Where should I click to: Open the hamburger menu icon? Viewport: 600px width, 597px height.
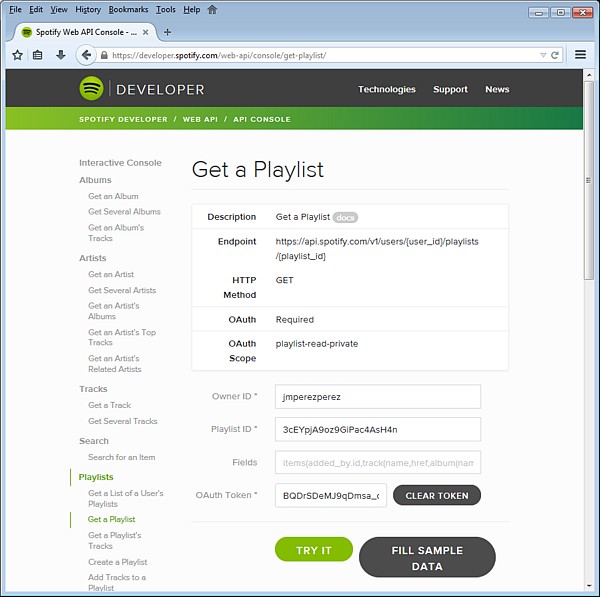[580, 55]
